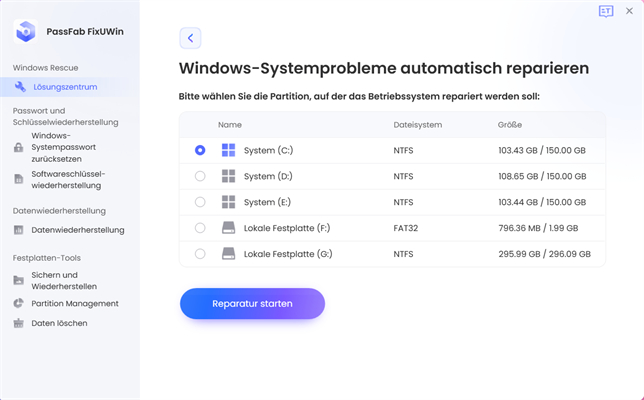The height and width of the screenshot is (400, 644).
Task: Select the System (D:) radio button
Action: coord(200,176)
